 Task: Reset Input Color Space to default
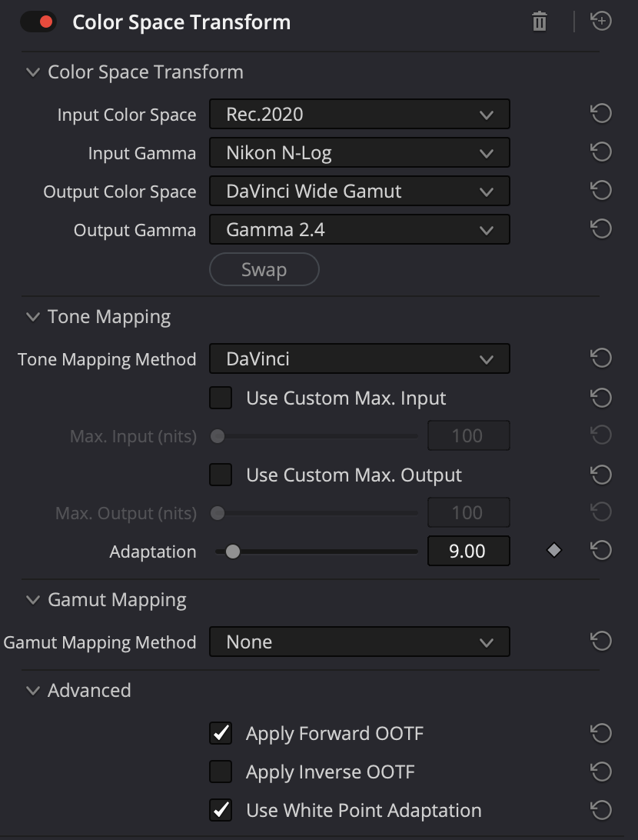click(601, 114)
